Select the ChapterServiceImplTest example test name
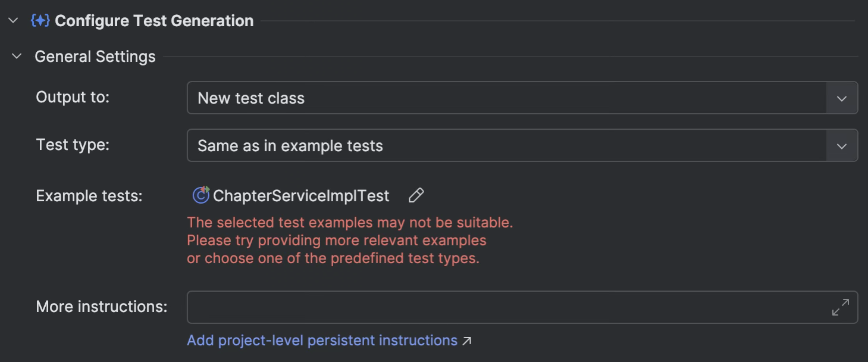 tap(301, 196)
